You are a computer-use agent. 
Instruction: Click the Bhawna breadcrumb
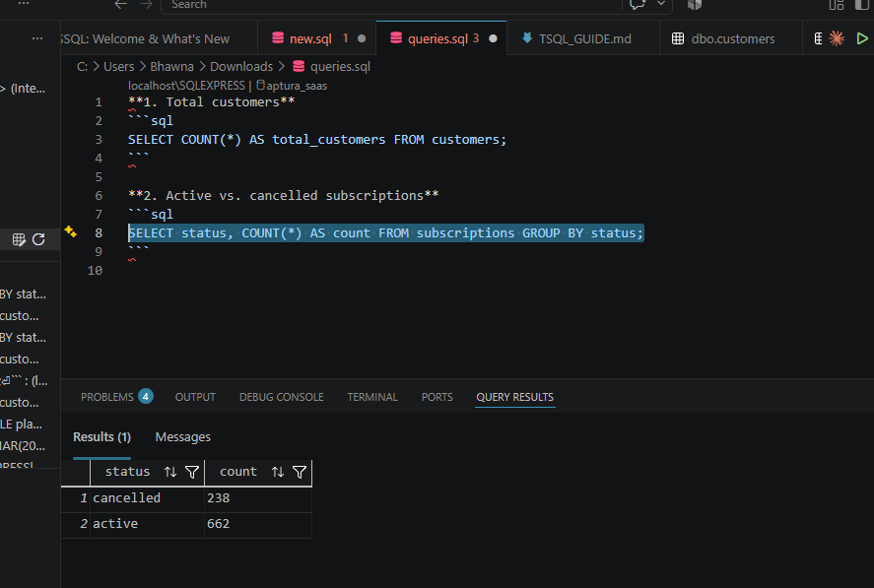coord(171,66)
